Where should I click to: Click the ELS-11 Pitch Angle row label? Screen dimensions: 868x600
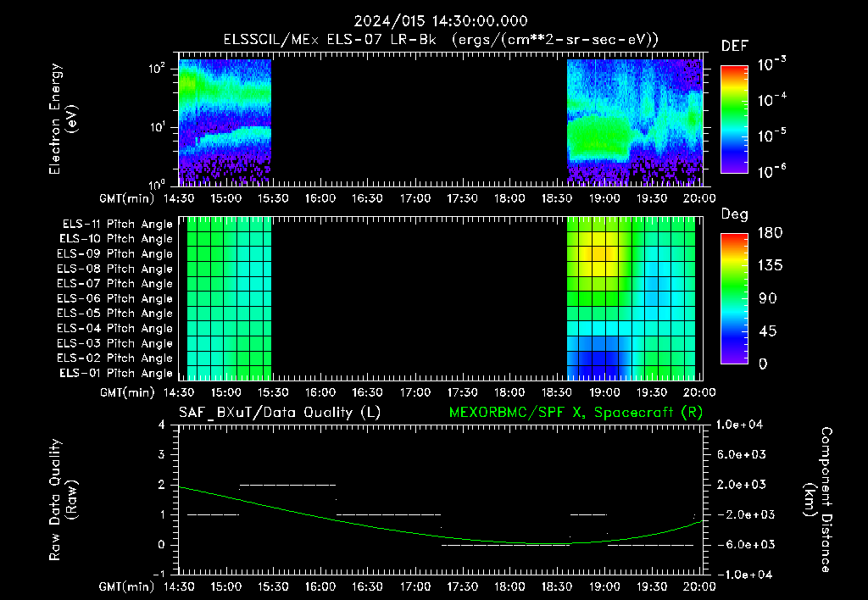coord(117,224)
